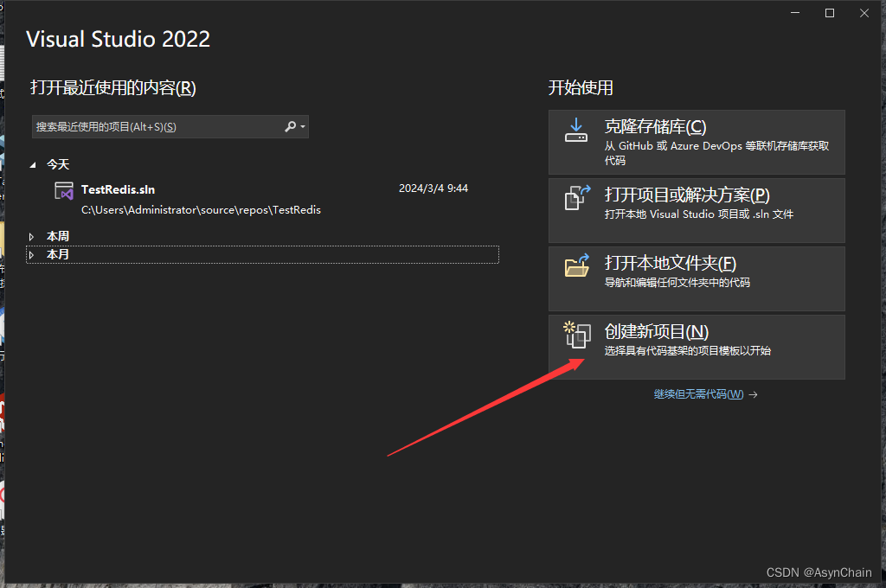Click the clone repository download icon
This screenshot has height=588, width=886.
(575, 130)
